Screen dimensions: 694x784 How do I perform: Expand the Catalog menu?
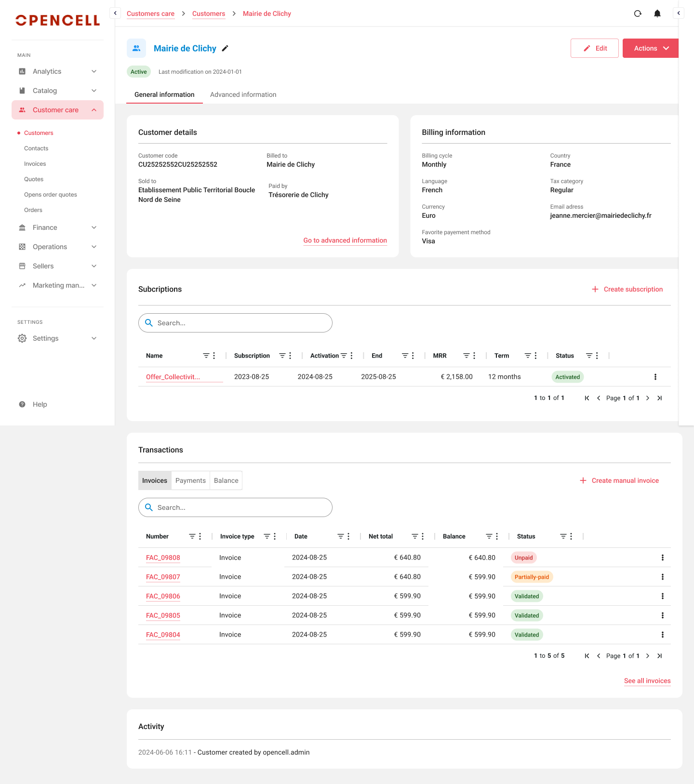coord(57,91)
